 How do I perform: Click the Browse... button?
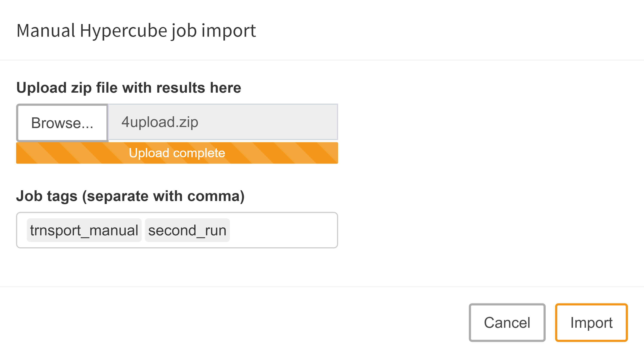tap(62, 123)
